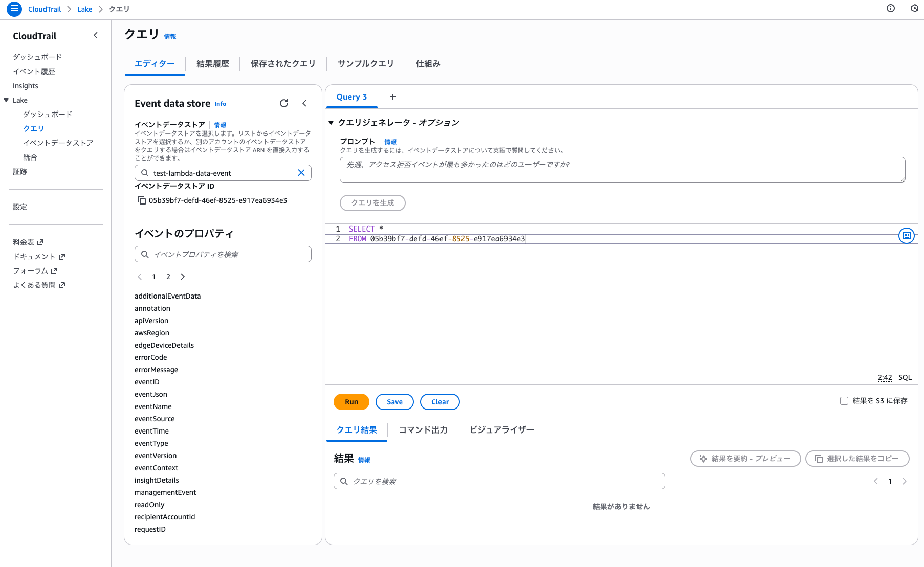
Task: Refresh the Event data store list
Action: coord(284,103)
